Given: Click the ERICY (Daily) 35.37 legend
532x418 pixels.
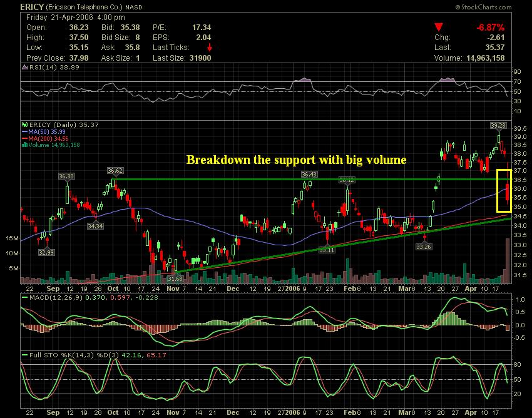Looking at the screenshot, I should coord(64,125).
